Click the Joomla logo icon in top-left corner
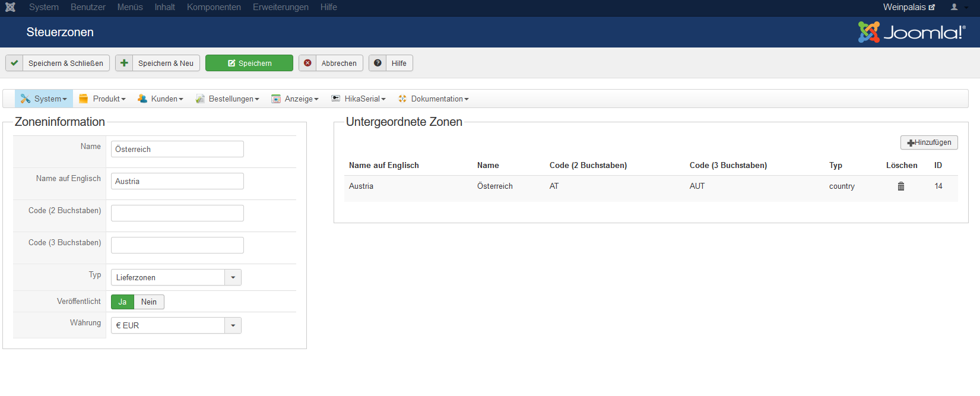 (10, 7)
